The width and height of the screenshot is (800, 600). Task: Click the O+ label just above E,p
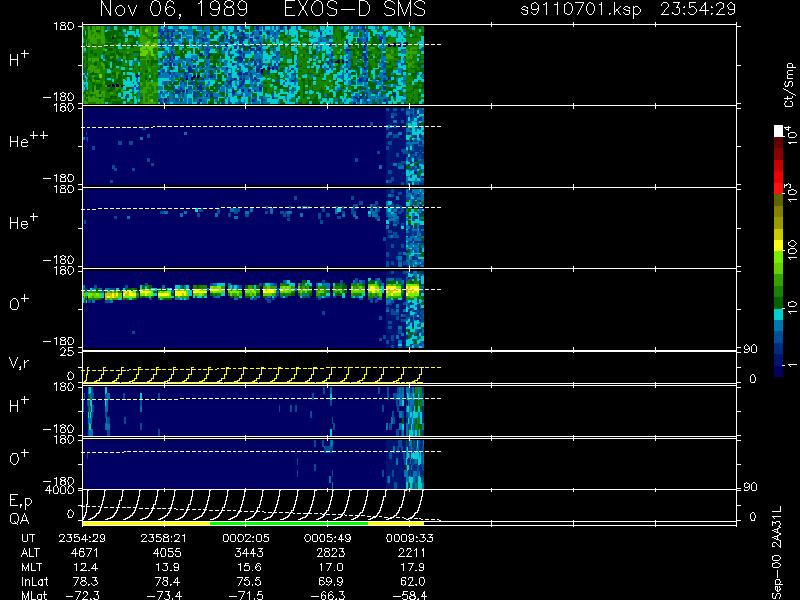19,458
